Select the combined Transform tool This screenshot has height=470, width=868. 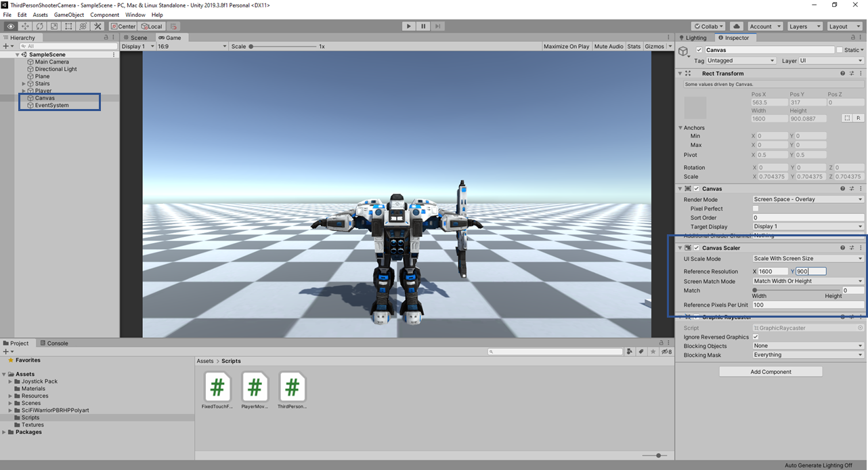(83, 26)
